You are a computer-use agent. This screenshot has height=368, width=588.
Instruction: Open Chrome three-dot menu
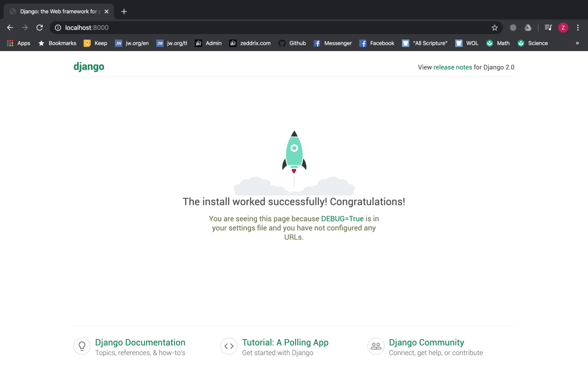point(578,28)
